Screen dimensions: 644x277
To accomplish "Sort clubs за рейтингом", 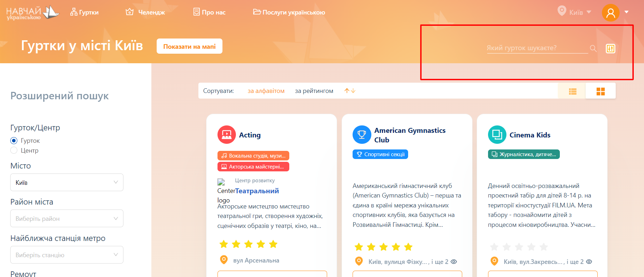I will (x=314, y=91).
